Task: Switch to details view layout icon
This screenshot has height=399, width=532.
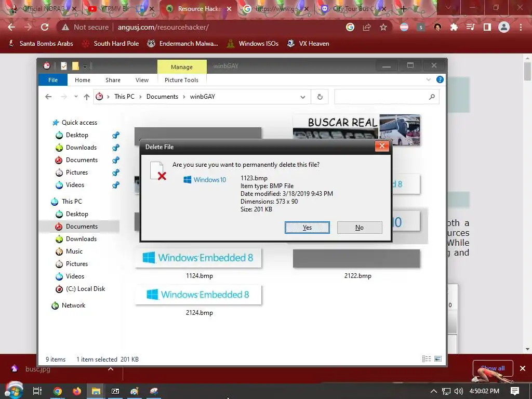Action: 427,359
